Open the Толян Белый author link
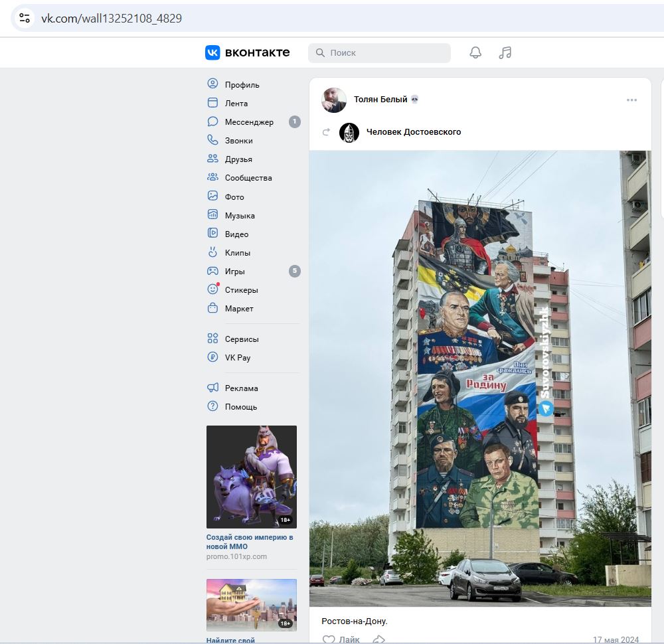This screenshot has height=644, width=664. tap(380, 99)
